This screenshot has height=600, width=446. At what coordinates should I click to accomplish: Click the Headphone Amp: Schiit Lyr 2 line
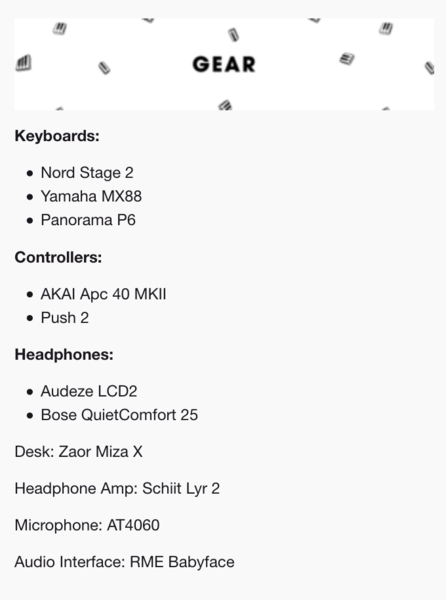(117, 488)
